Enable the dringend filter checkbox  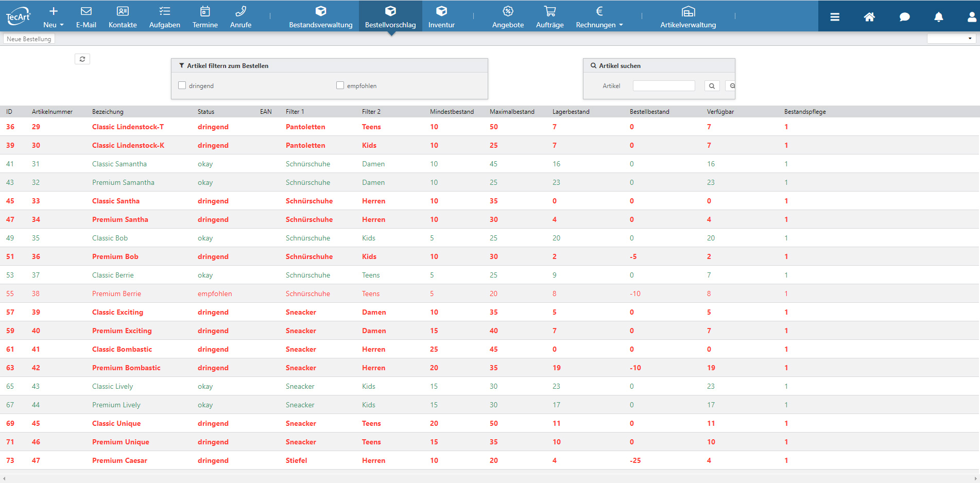coord(182,85)
